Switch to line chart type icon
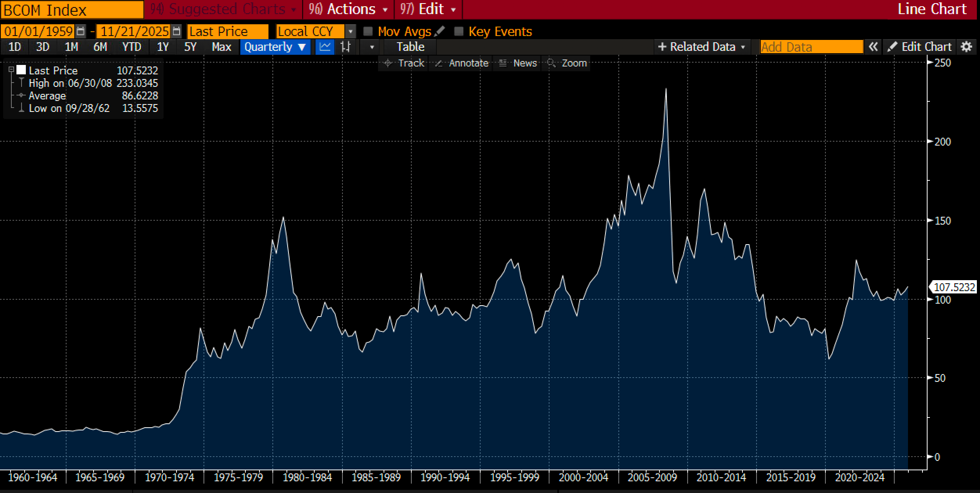This screenshot has height=493, width=980. 325,47
